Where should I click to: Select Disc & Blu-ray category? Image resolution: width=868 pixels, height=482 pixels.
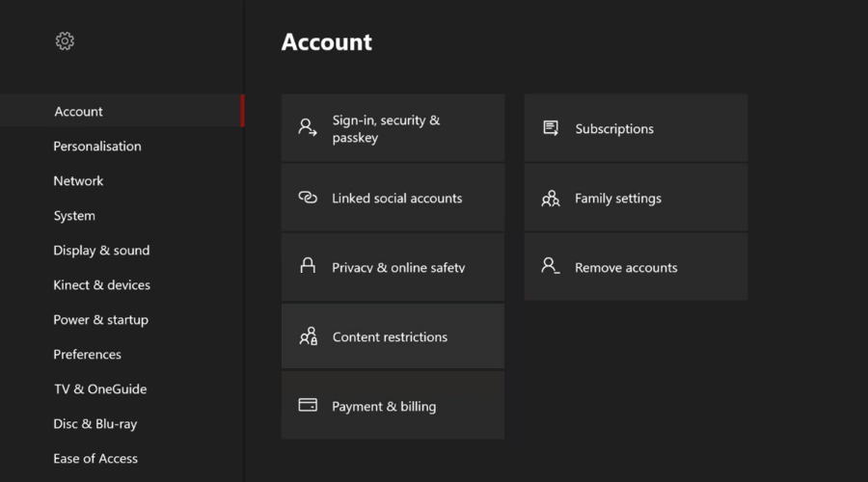(x=95, y=424)
